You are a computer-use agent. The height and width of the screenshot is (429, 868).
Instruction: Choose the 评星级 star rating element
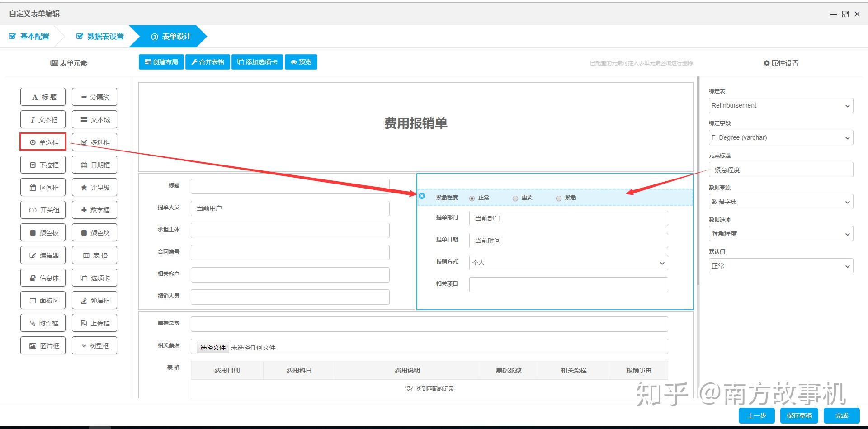94,187
